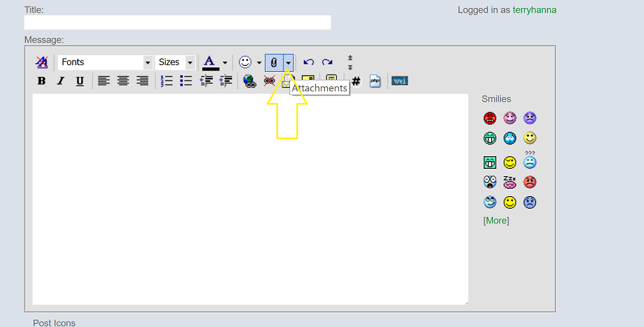Align text to center
This screenshot has height=327, width=644.
tap(123, 81)
